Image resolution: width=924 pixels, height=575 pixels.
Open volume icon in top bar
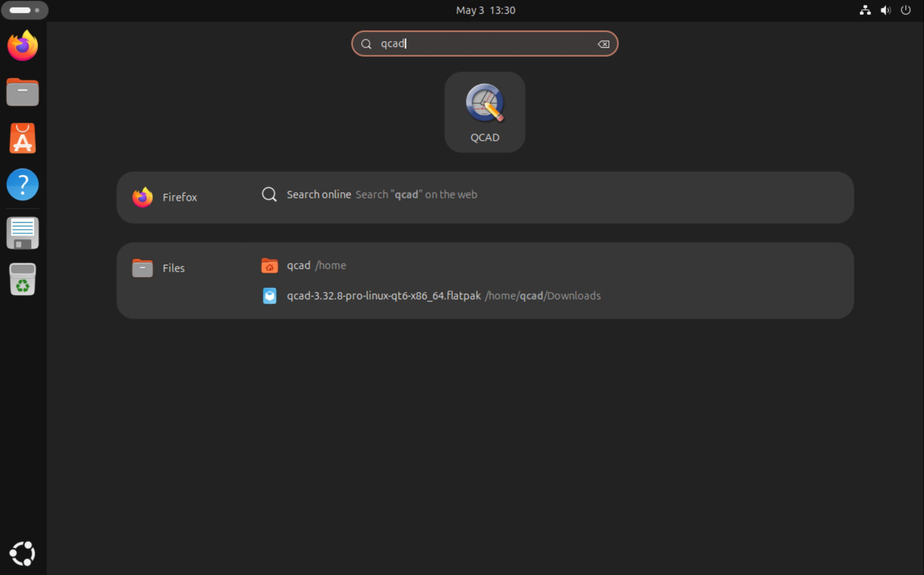pos(885,10)
